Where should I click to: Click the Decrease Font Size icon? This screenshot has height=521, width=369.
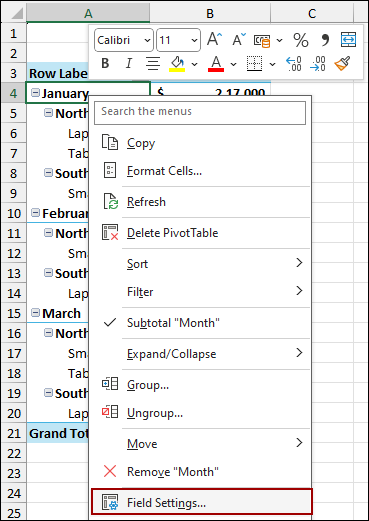pos(239,40)
